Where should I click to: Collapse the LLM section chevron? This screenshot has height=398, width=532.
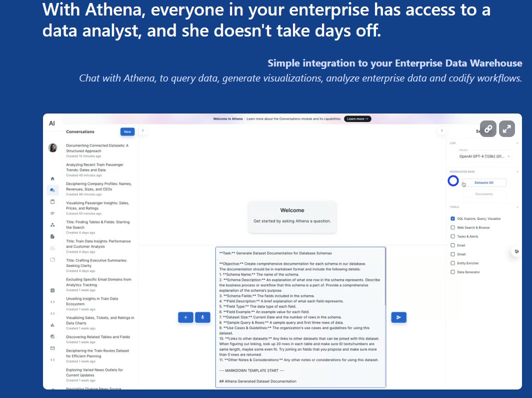[517, 143]
